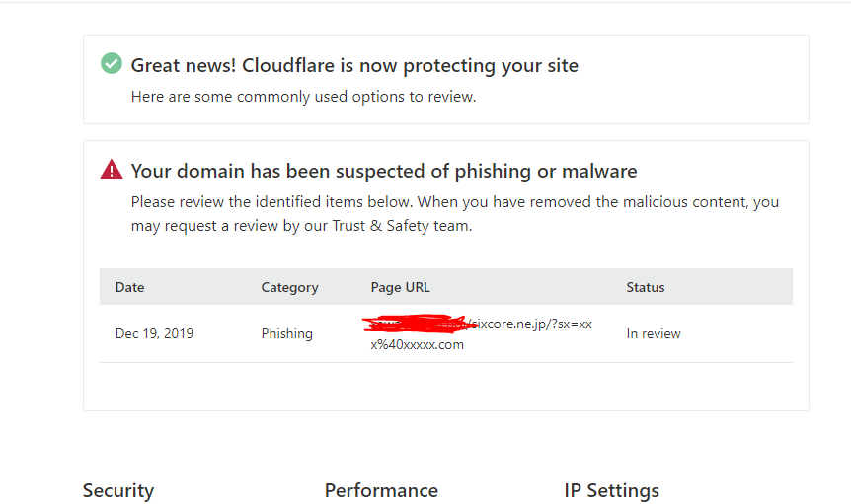Click the red warning triangle icon
851x504 pixels.
click(x=112, y=169)
